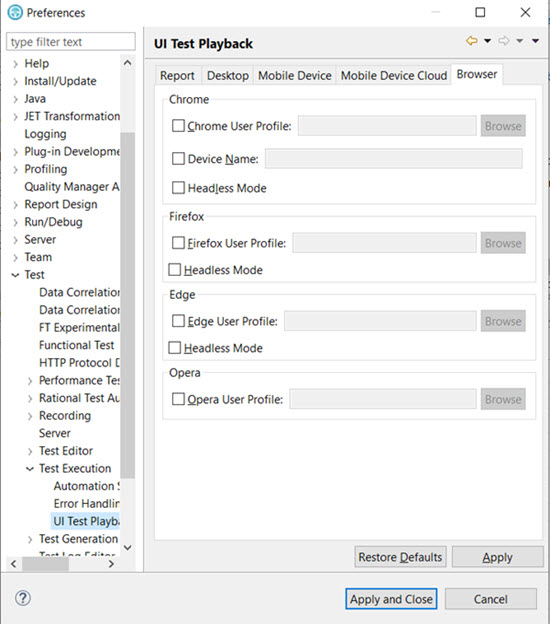Enable the Edge User Profile checkbox
Image resolution: width=550 pixels, height=624 pixels.
178,321
